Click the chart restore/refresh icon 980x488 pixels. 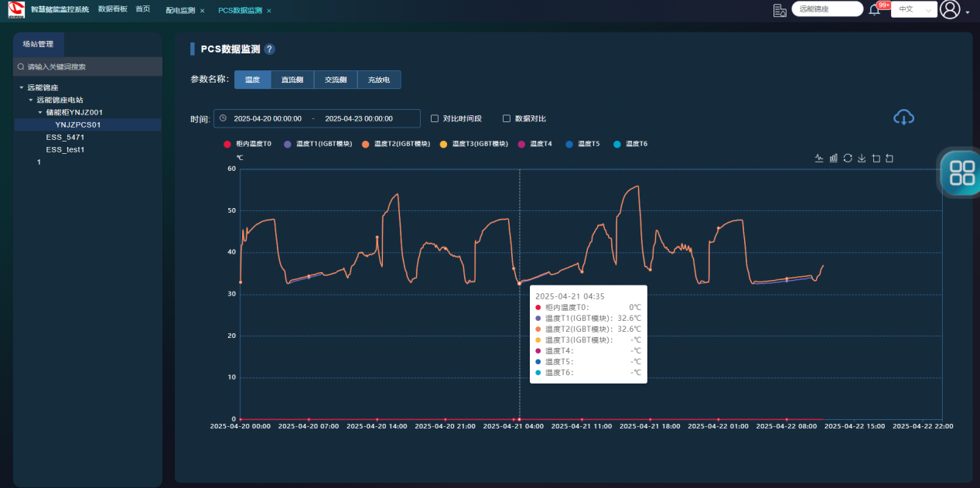848,158
